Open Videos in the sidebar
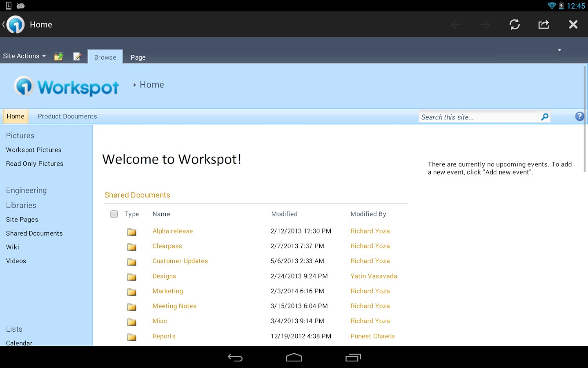This screenshot has height=368, width=588. (16, 261)
